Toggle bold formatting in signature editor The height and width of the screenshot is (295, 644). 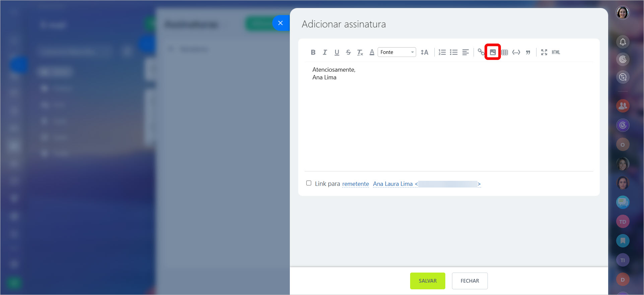pyautogui.click(x=313, y=52)
